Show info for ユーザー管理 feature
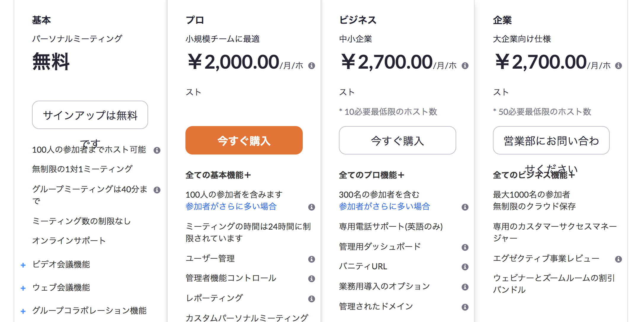Viewport: 644px width, 322px height. pos(311,259)
